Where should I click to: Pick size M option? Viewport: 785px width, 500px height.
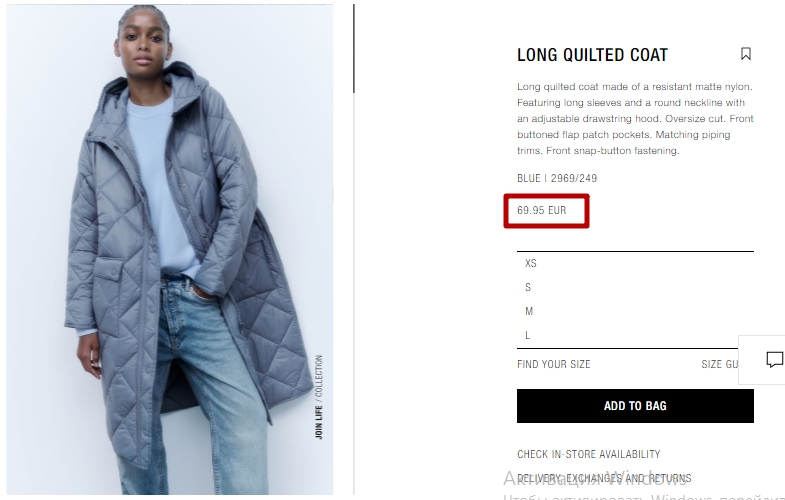click(x=635, y=311)
